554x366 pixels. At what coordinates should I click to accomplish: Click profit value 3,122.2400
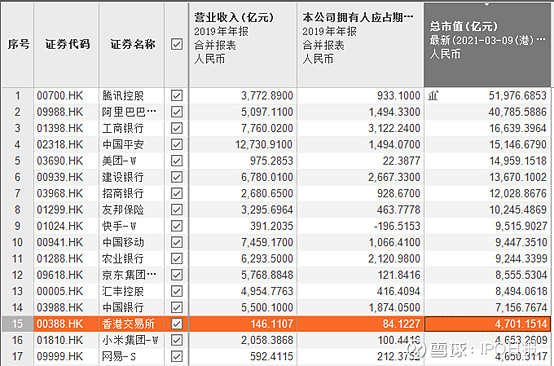394,128
